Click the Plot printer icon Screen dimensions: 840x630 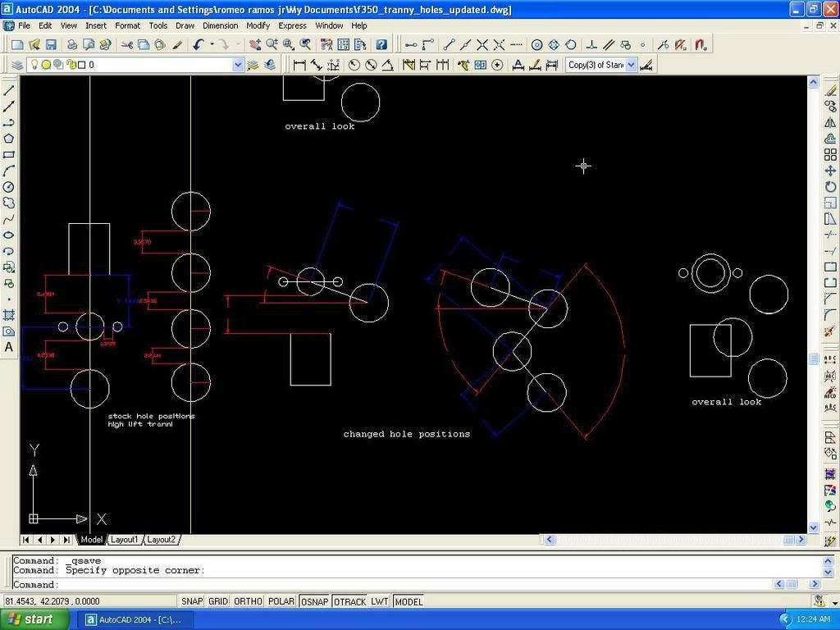[72, 44]
